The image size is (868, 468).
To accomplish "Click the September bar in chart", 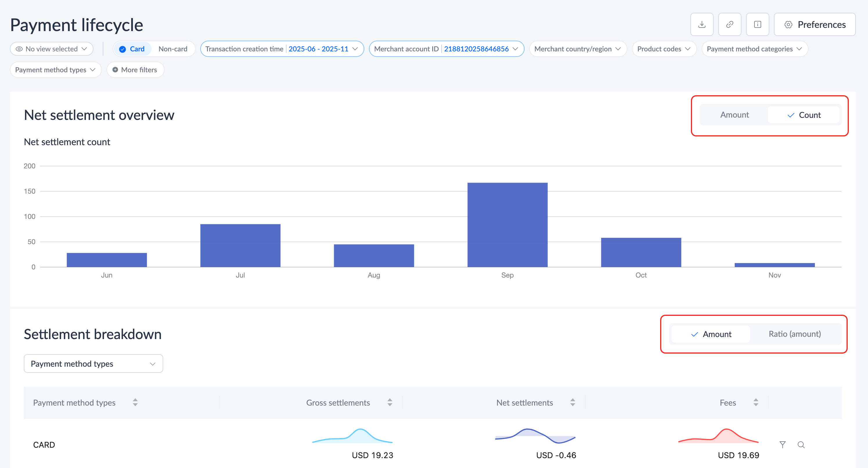I will point(507,225).
